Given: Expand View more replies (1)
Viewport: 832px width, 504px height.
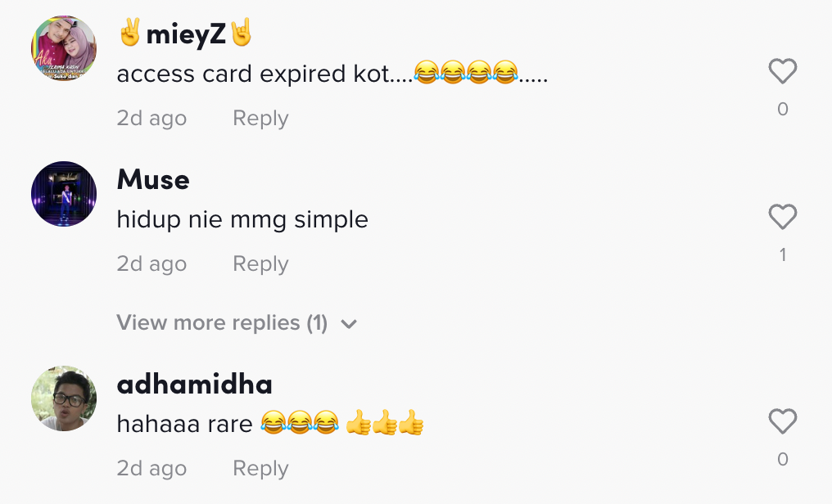Looking at the screenshot, I should [222, 323].
